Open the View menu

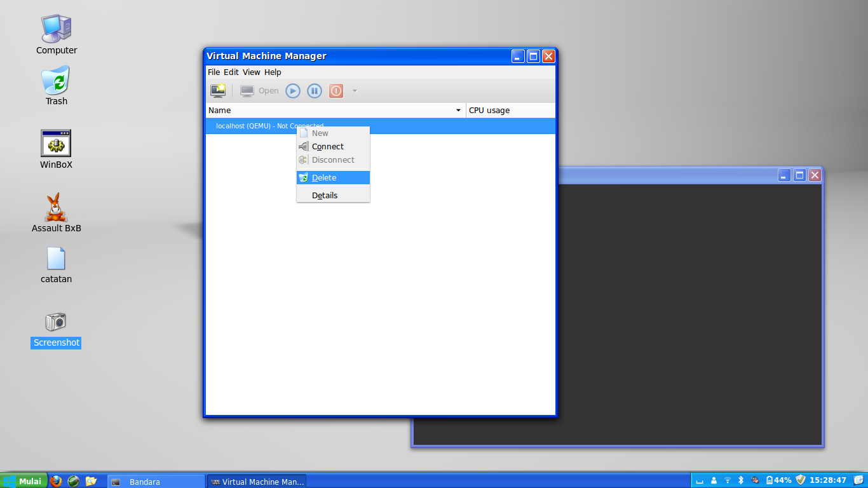click(x=251, y=72)
